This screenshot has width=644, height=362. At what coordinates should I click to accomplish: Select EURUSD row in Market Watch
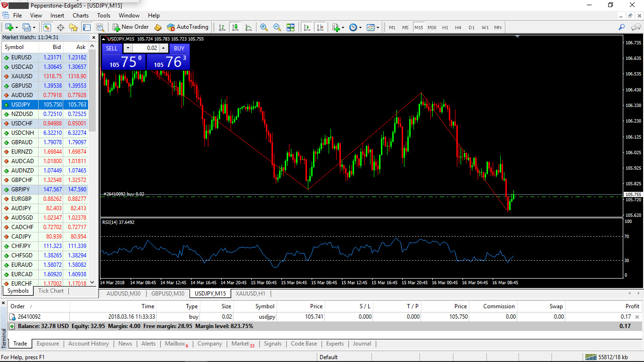[x=44, y=58]
